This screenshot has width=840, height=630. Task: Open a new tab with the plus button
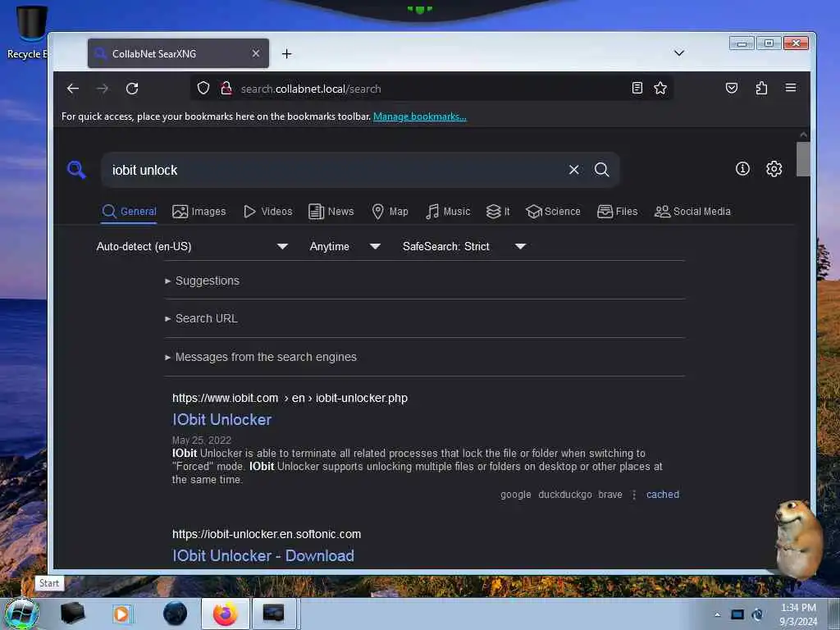click(286, 53)
